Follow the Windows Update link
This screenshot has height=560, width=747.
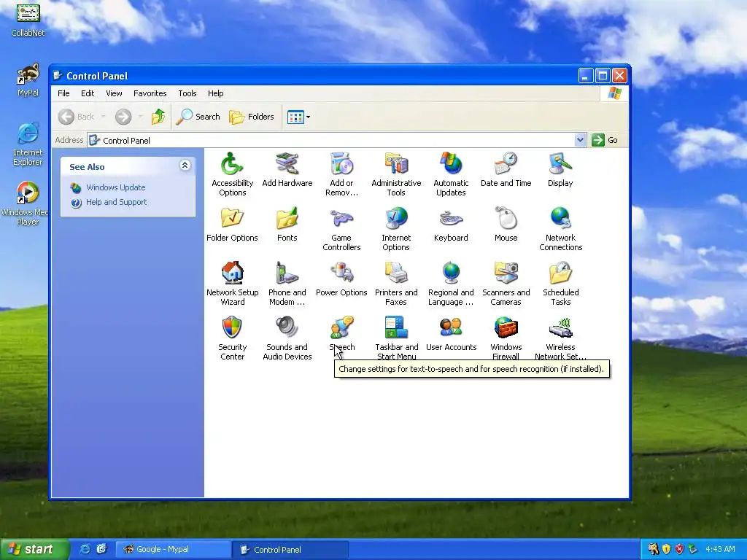(115, 187)
